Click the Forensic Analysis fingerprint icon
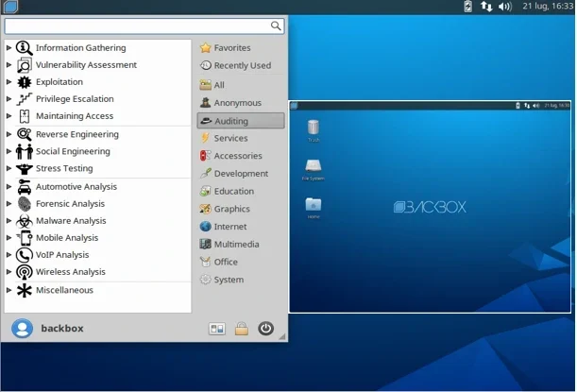 (25, 204)
